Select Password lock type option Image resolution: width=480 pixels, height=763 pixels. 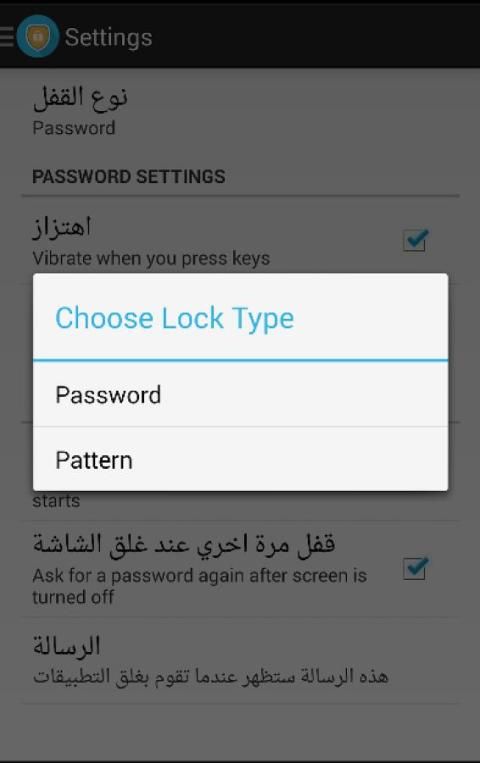pyautogui.click(x=240, y=395)
